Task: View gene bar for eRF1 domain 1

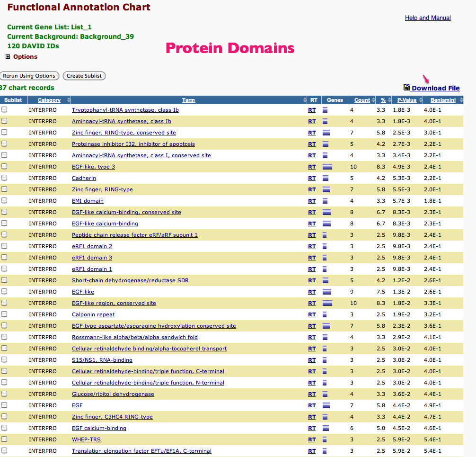Action: 325,269
